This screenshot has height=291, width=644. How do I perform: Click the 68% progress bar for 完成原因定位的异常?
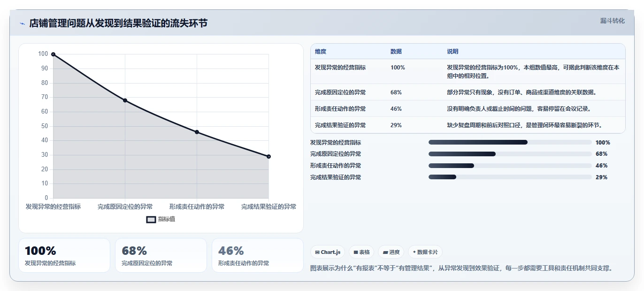pyautogui.click(x=510, y=154)
